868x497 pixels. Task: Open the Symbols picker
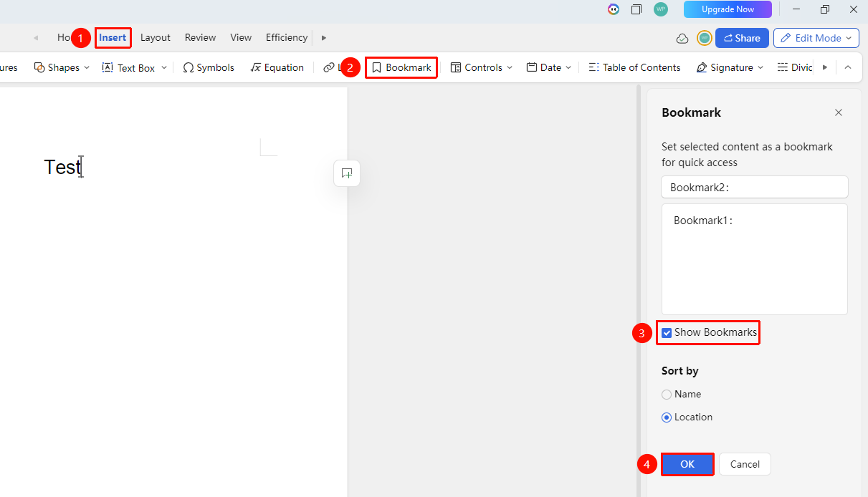[209, 67]
